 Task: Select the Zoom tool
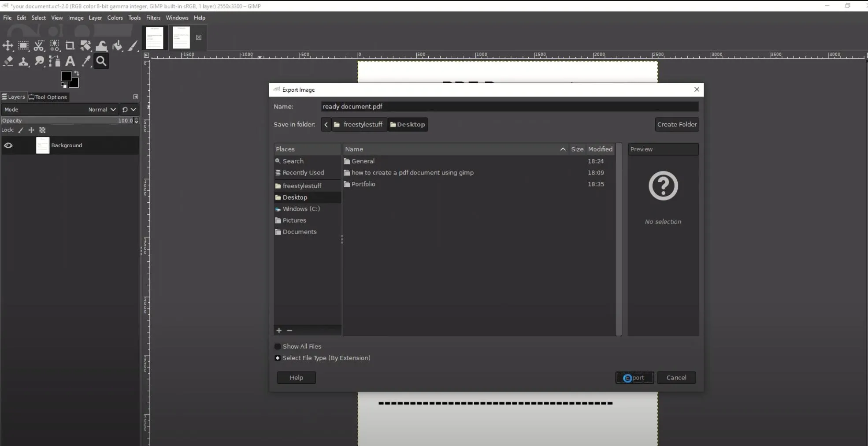coord(101,61)
